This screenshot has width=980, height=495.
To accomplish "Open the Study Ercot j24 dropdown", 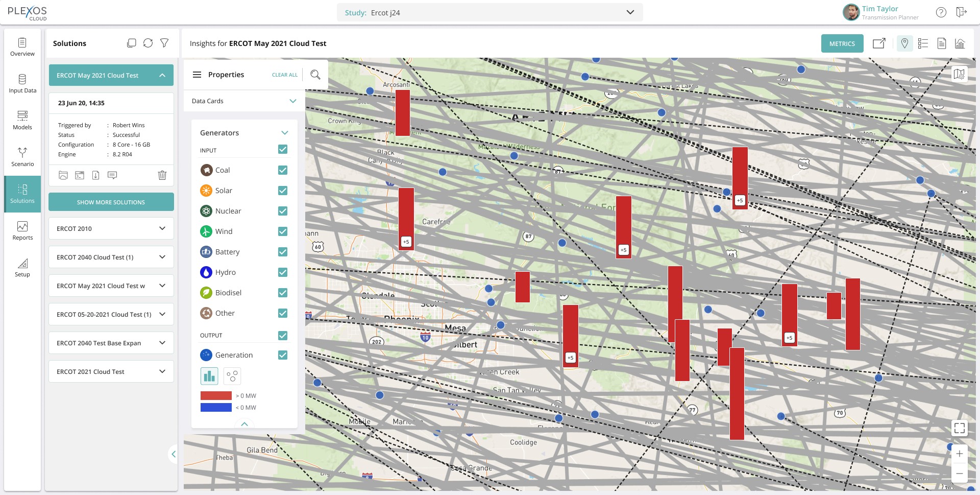I will click(489, 12).
